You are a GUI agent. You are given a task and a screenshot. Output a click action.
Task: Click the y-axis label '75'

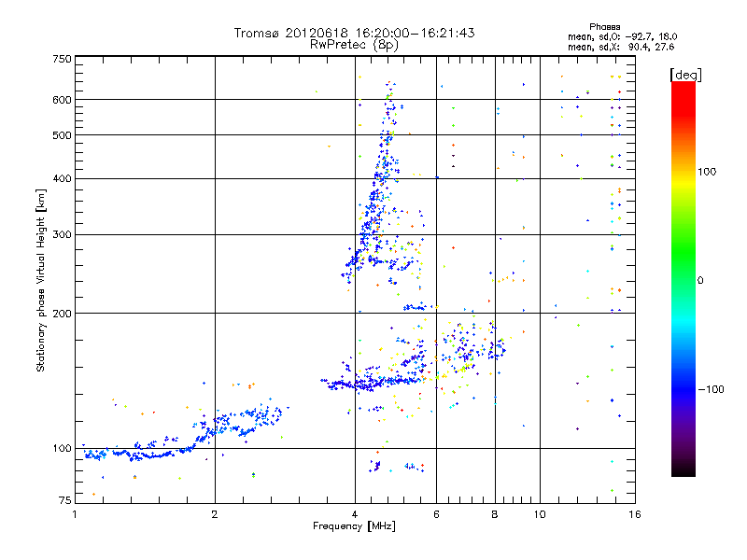tap(65, 500)
